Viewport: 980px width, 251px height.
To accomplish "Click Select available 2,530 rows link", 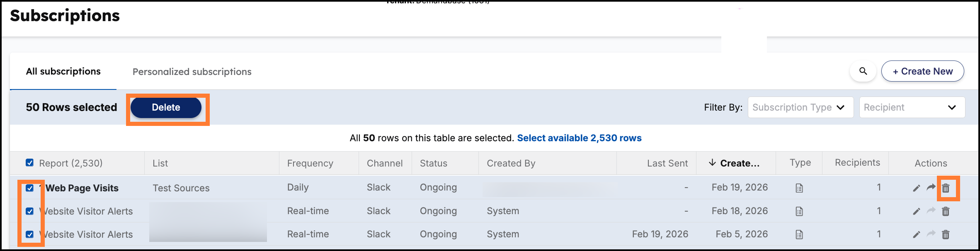I will coord(579,138).
